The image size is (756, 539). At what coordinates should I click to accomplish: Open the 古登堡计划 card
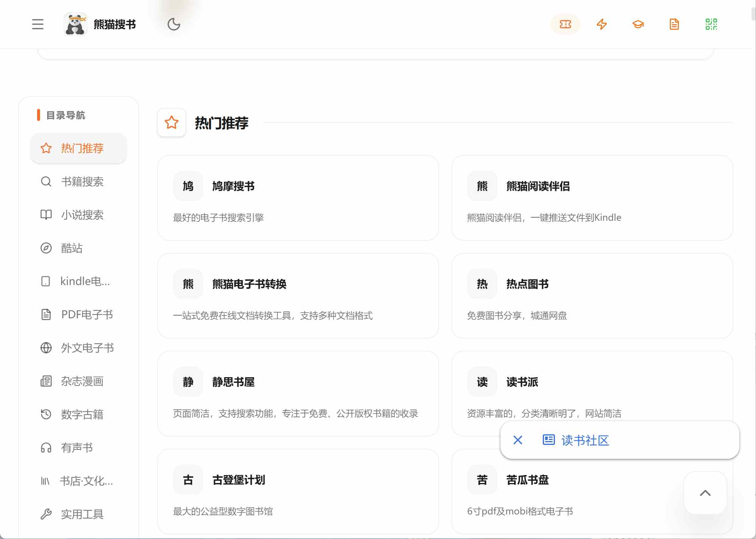pos(298,491)
